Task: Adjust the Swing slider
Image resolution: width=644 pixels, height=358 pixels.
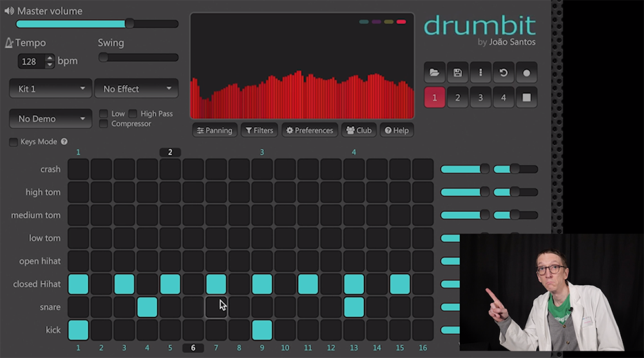Action: pyautogui.click(x=138, y=57)
